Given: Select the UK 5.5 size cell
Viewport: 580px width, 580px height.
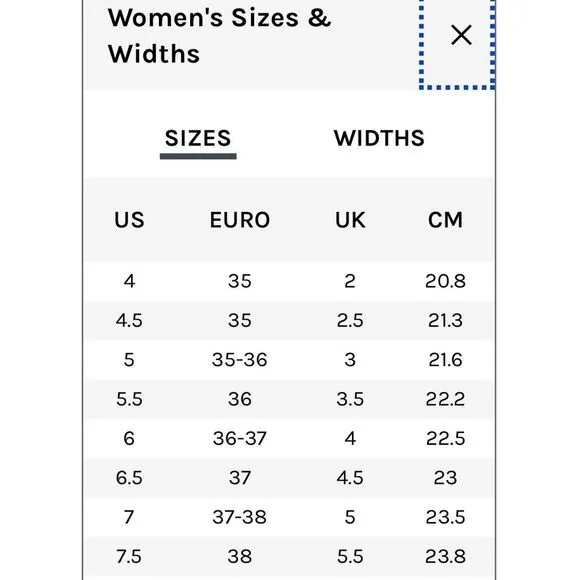Looking at the screenshot, I should coord(350,556).
